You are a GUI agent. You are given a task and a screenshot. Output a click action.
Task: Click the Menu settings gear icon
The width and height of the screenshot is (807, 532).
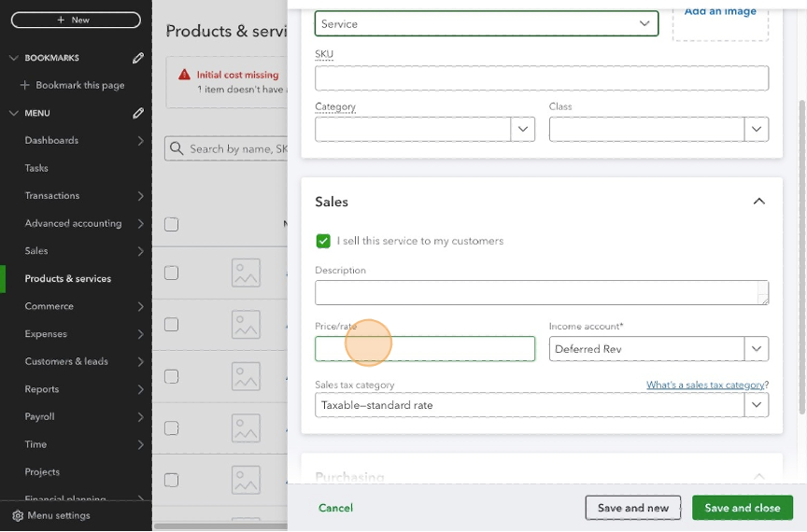[17, 515]
